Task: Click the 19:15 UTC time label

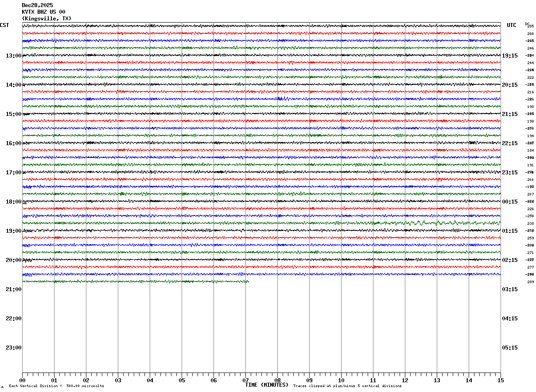Action: click(510, 56)
